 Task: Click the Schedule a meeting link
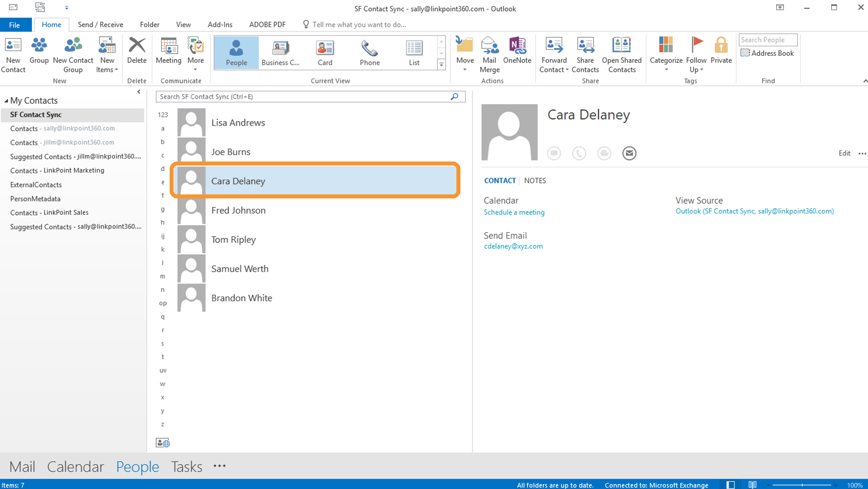(514, 212)
